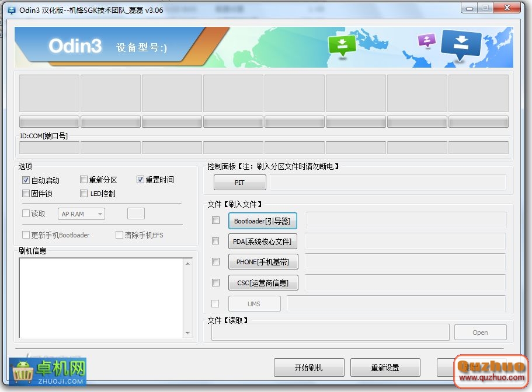The image size is (532, 392).
Task: Click the first progress bar slot
Action: click(49, 122)
